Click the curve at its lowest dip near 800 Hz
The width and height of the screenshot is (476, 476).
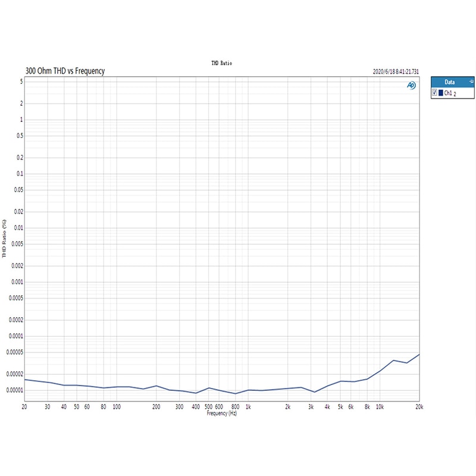pos(236,393)
